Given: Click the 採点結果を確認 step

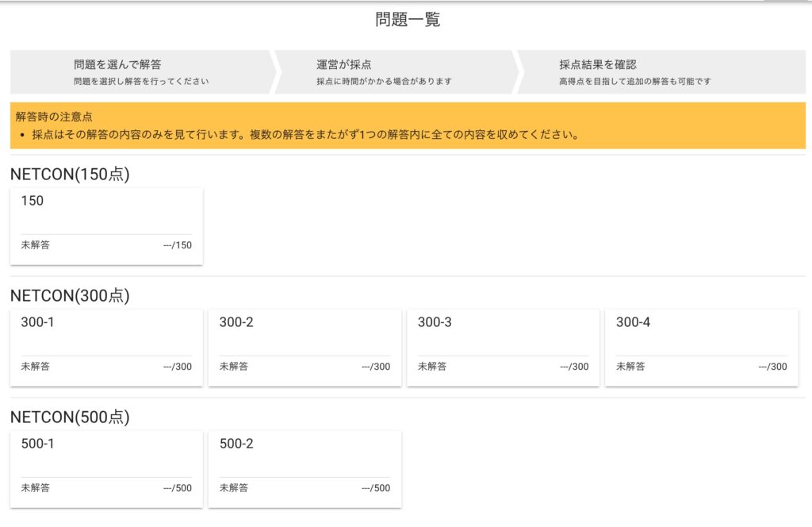Looking at the screenshot, I should 662,72.
